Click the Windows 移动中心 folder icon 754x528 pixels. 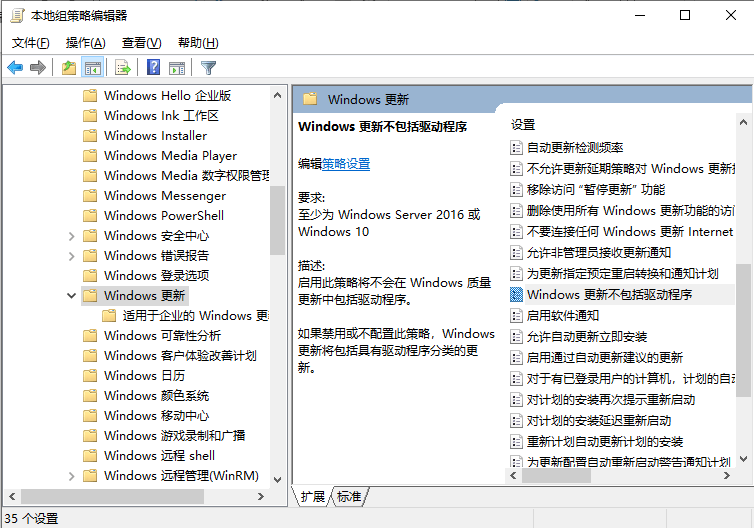(90, 415)
